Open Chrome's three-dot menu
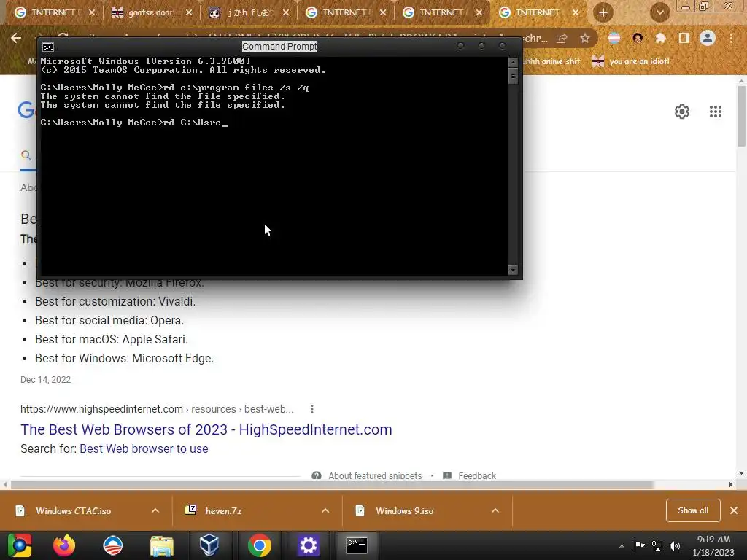747x560 pixels. click(x=731, y=39)
